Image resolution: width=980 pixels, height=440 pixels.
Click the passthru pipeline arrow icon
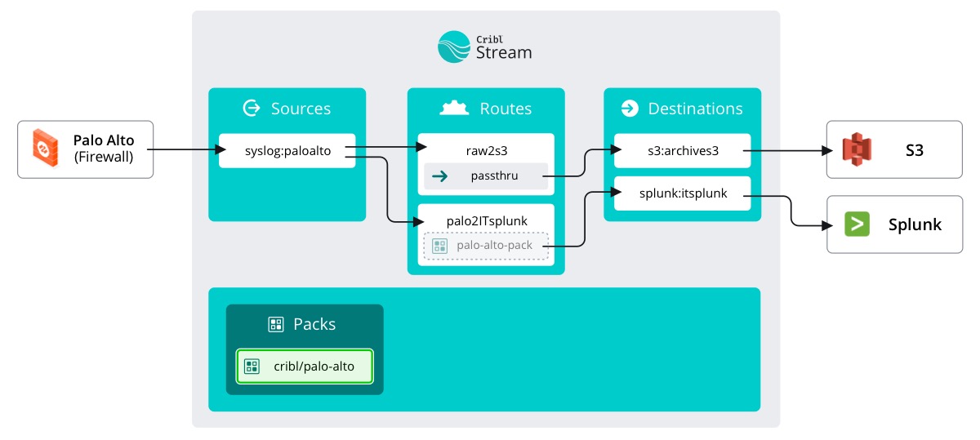(x=439, y=176)
